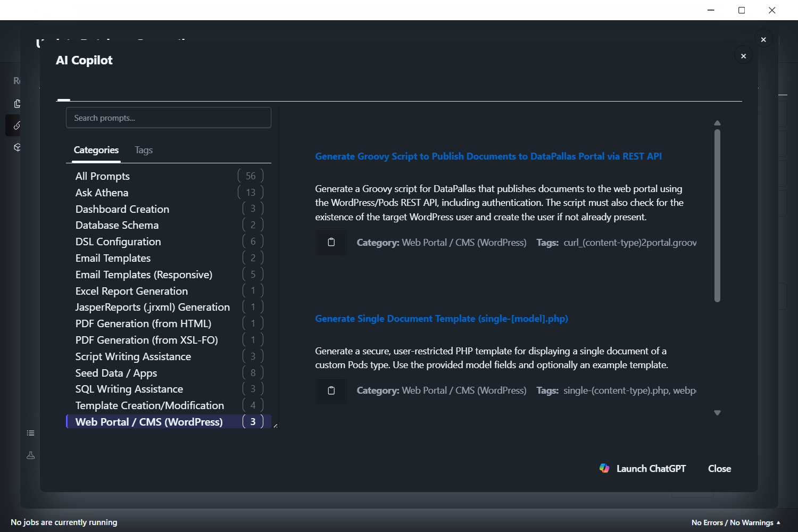Focus the Search prompts field
The image size is (798, 532).
click(x=169, y=118)
